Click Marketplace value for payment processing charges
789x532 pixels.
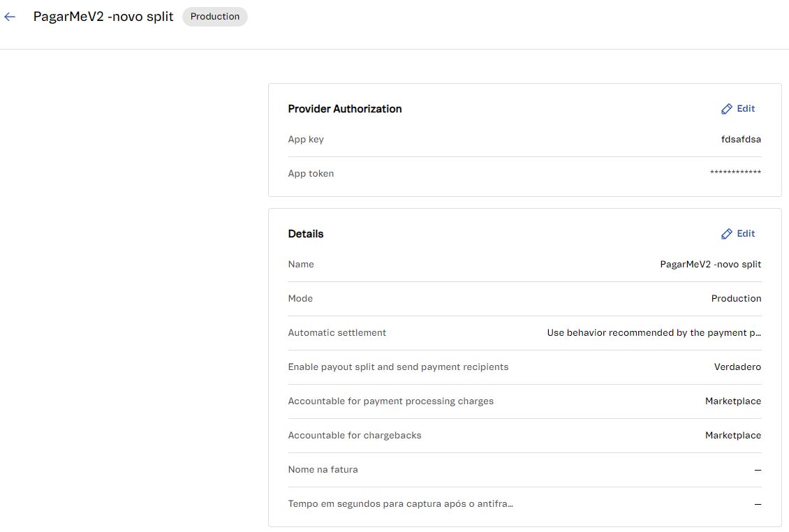(733, 401)
